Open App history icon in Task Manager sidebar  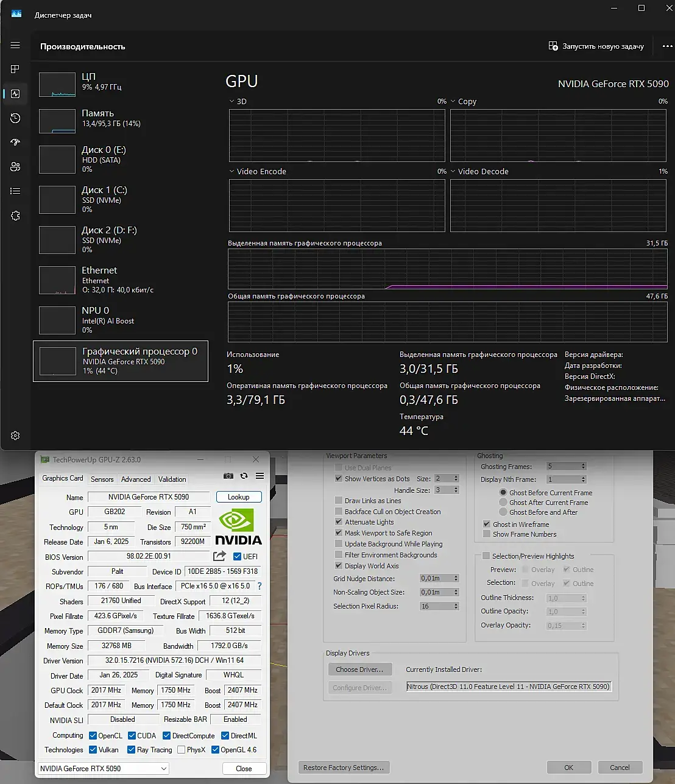(x=15, y=118)
